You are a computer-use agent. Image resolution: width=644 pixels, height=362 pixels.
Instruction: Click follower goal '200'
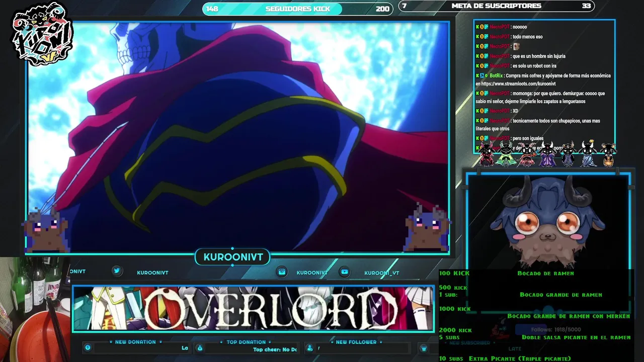[x=382, y=9]
